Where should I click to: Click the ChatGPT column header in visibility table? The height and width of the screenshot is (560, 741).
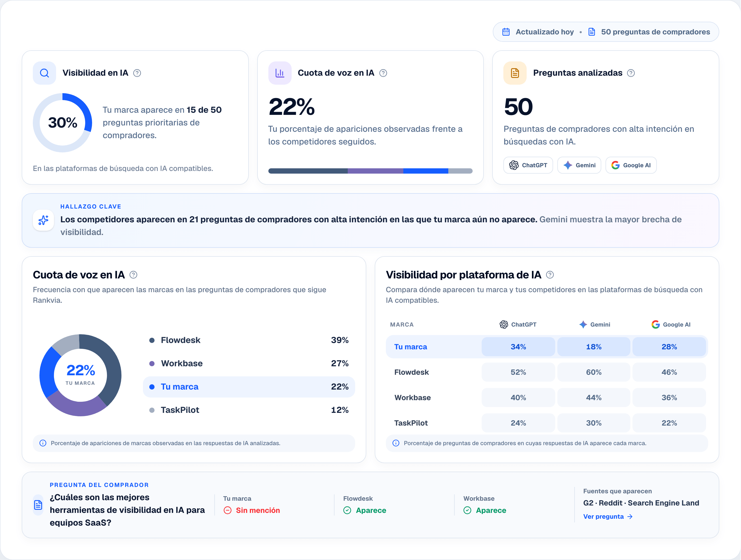tap(518, 324)
